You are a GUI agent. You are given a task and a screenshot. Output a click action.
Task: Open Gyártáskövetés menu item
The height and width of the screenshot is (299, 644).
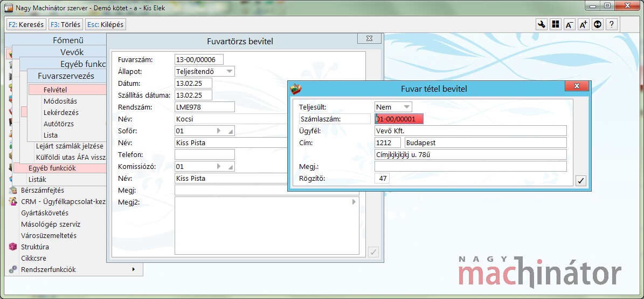[x=45, y=213]
